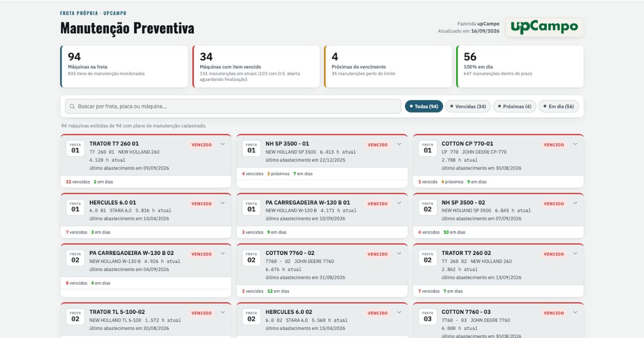Filter by Próximas (4)
The image size is (644, 338).
[515, 106]
